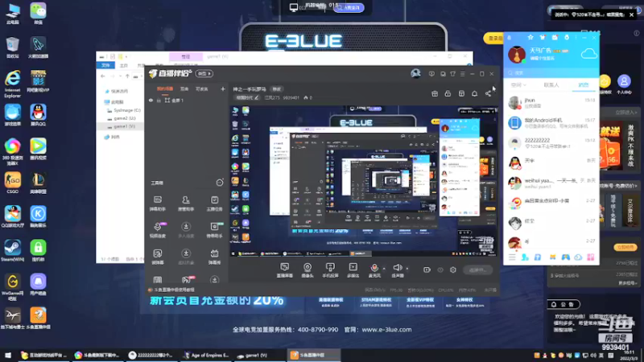Viewport: 644px width, 362px height.
Task: Toggle lock on full-screen source
Action: 159,101
